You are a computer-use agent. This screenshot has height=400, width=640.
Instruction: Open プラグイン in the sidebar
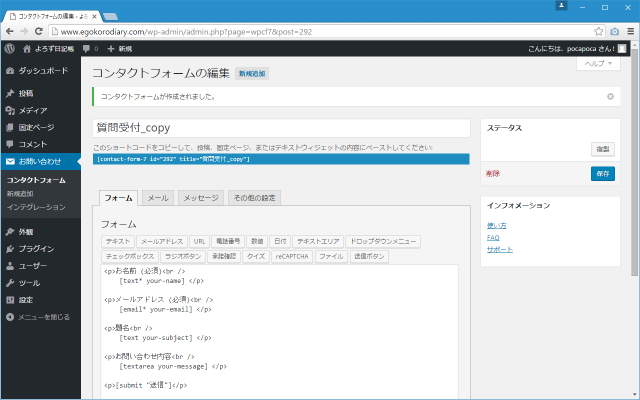35,248
